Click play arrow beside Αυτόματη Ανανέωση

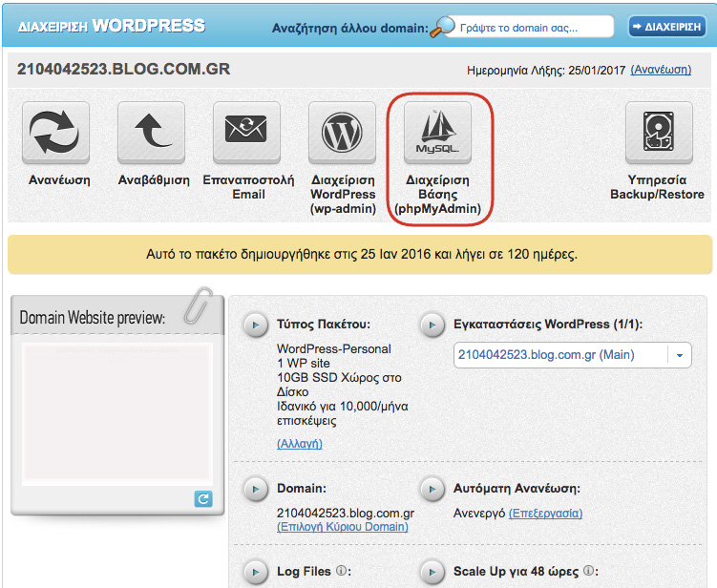coord(432,490)
